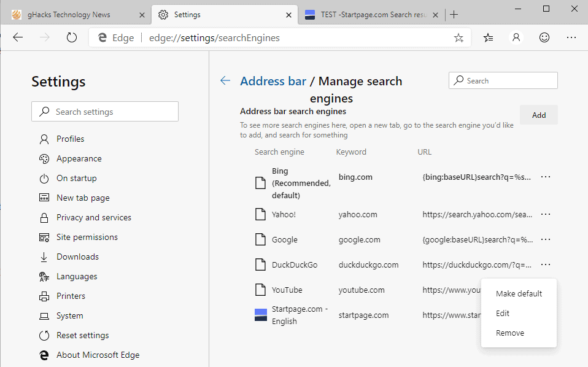
Task: Focus the search engines Search box
Action: 503,80
